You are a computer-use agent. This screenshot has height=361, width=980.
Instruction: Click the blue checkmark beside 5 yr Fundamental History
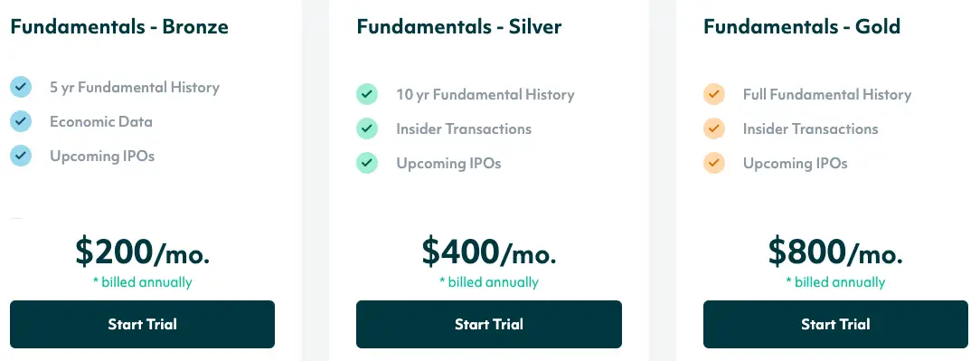(x=21, y=87)
